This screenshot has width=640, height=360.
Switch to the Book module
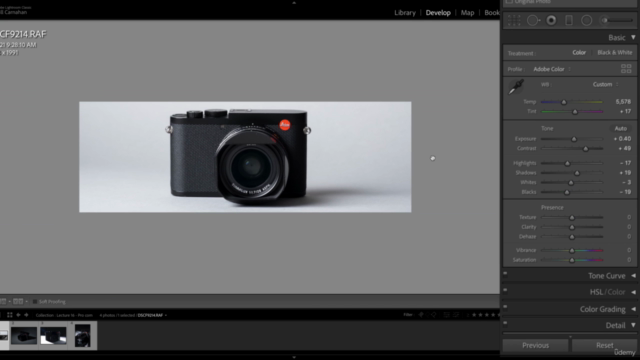[492, 13]
